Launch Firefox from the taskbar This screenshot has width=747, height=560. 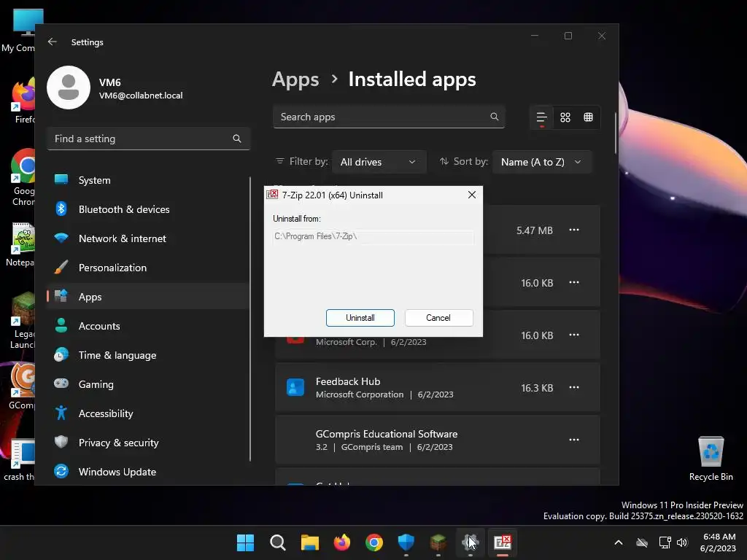point(342,542)
